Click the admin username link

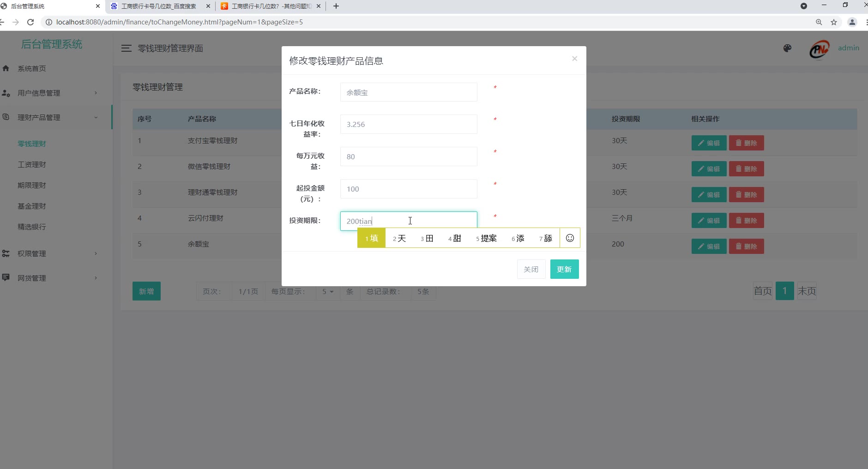pyautogui.click(x=849, y=48)
